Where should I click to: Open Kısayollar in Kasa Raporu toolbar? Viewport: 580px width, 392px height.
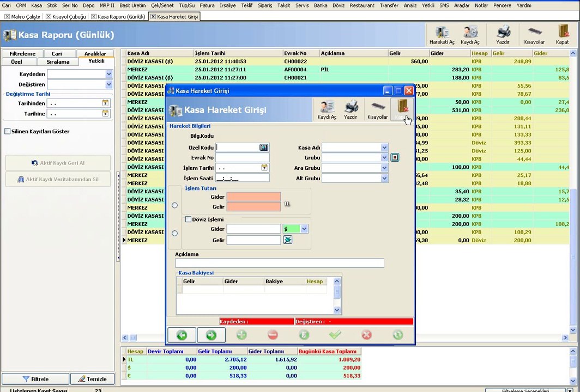(x=534, y=35)
